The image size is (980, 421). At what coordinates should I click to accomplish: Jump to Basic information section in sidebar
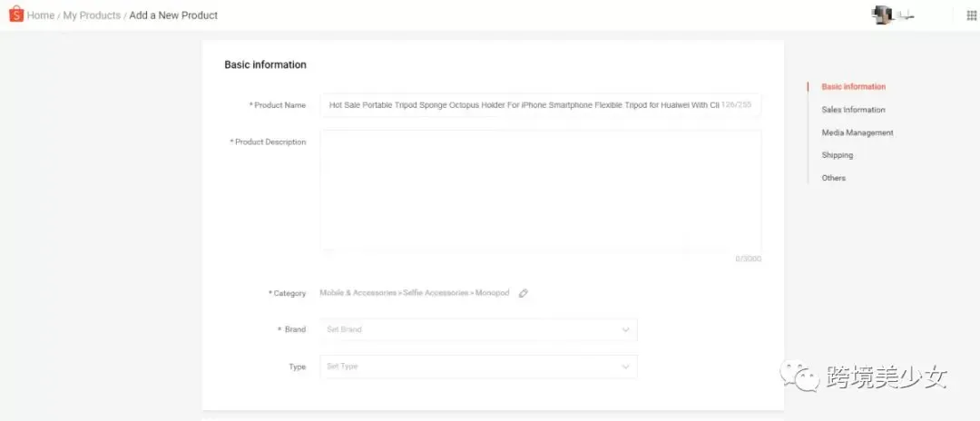(854, 87)
